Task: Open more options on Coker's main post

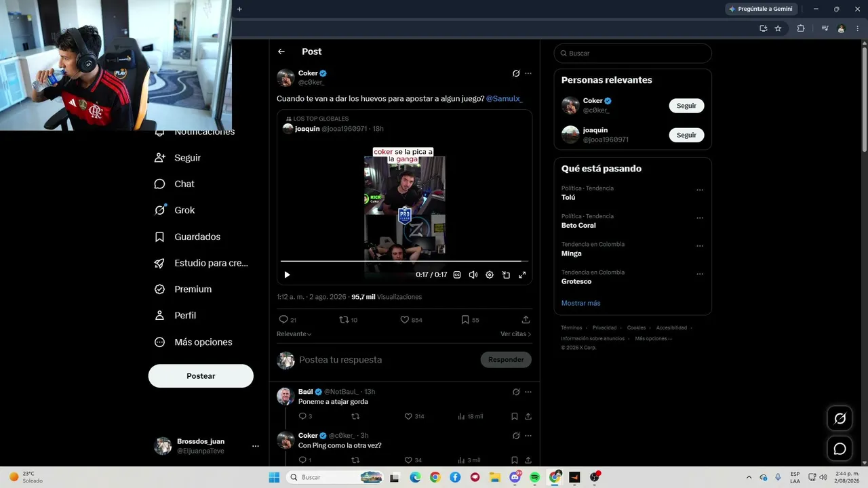Action: pos(528,73)
